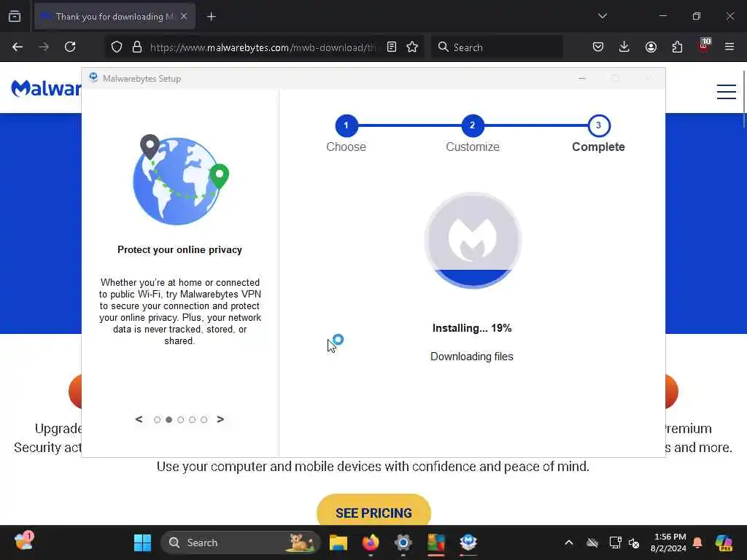Viewport: 747px width, 560px height.
Task: Open the Firefox downloads panel
Action: tap(624, 47)
